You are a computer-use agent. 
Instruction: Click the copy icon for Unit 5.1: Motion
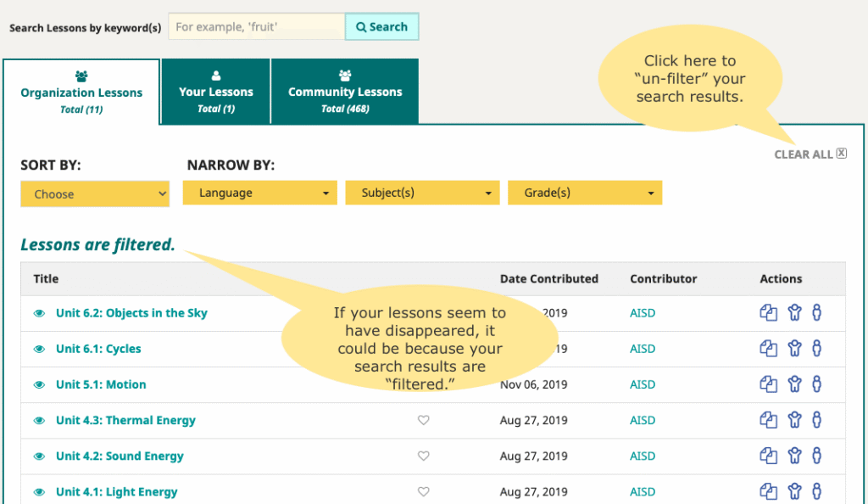[768, 384]
